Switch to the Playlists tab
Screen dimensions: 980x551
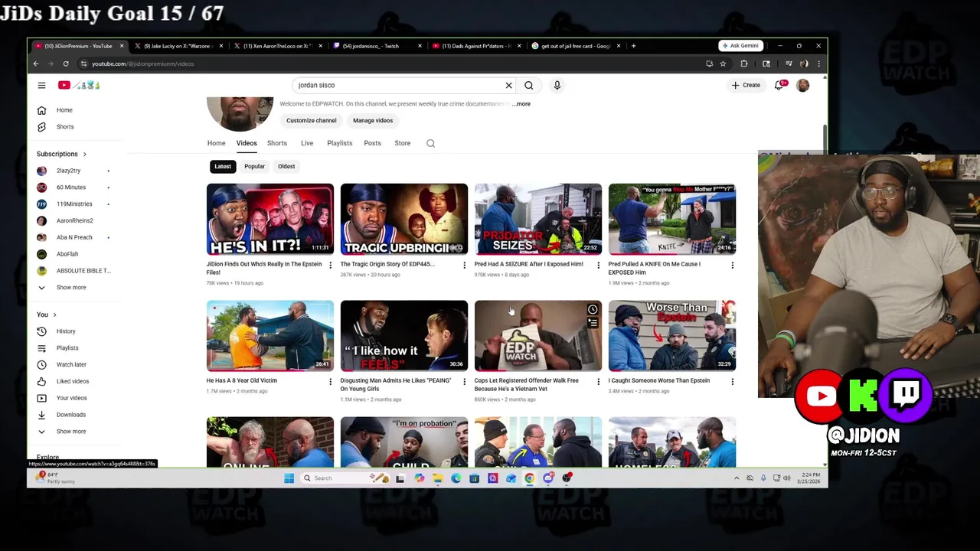339,143
